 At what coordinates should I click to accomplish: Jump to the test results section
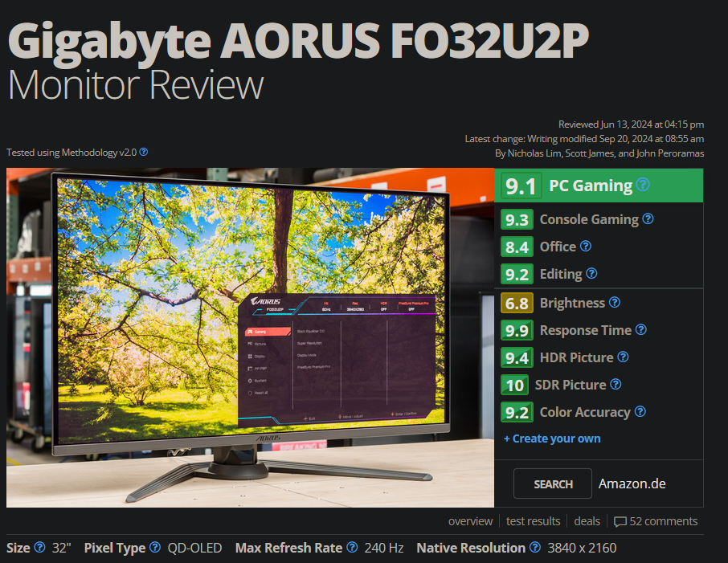coord(533,521)
